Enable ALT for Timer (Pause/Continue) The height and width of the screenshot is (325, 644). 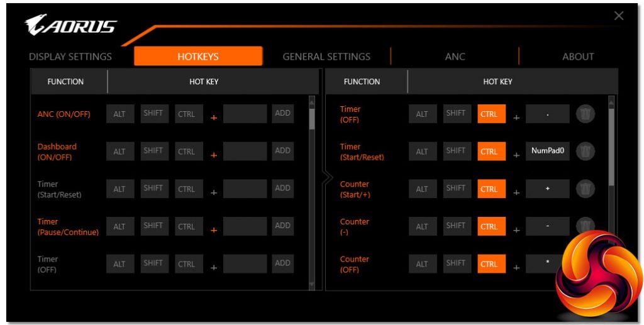click(120, 226)
